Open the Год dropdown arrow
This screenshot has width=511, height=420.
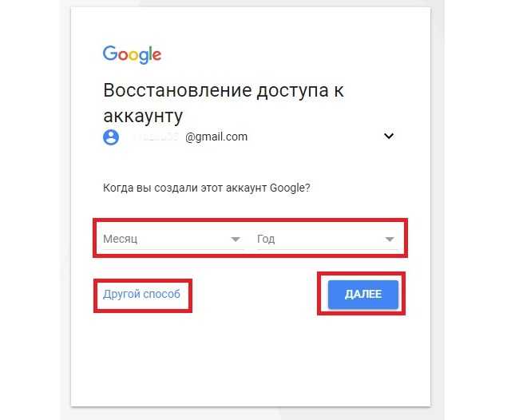point(390,240)
